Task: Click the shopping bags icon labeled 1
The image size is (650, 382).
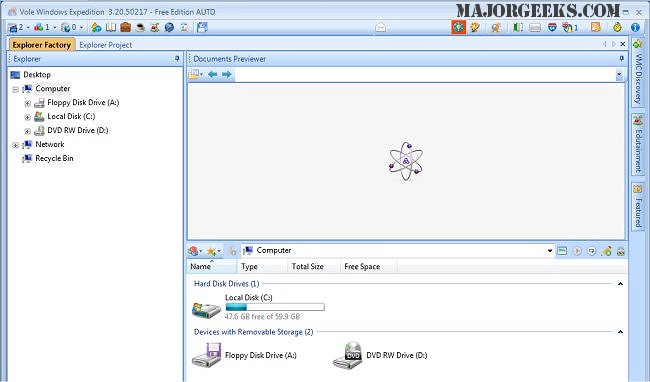Action: [570, 27]
